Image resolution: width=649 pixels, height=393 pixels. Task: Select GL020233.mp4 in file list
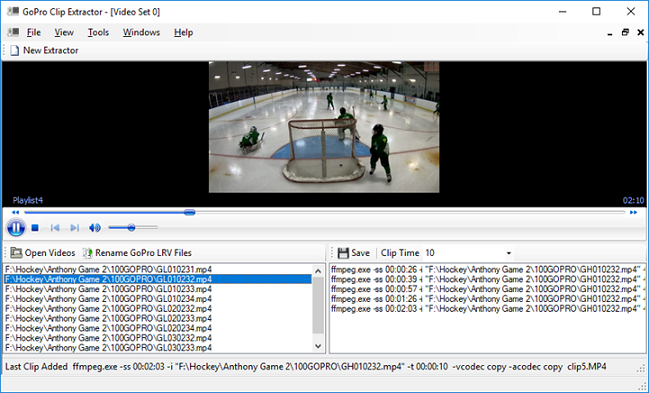point(158,318)
